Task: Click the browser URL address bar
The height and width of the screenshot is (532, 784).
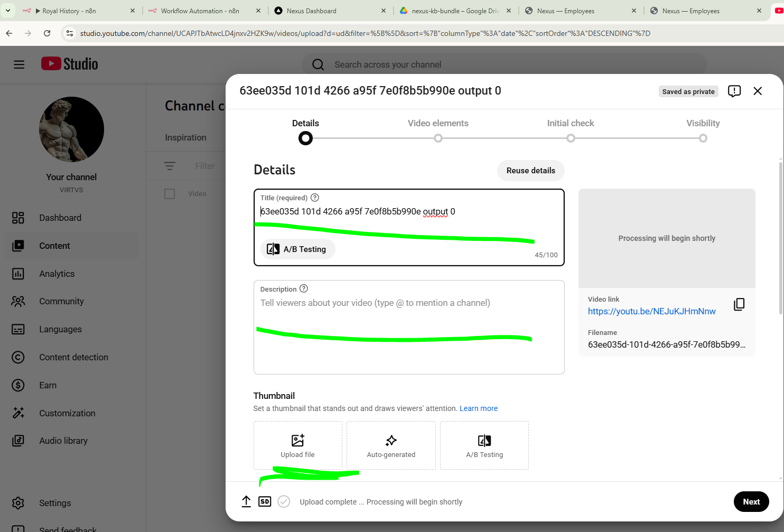Action: click(x=365, y=33)
